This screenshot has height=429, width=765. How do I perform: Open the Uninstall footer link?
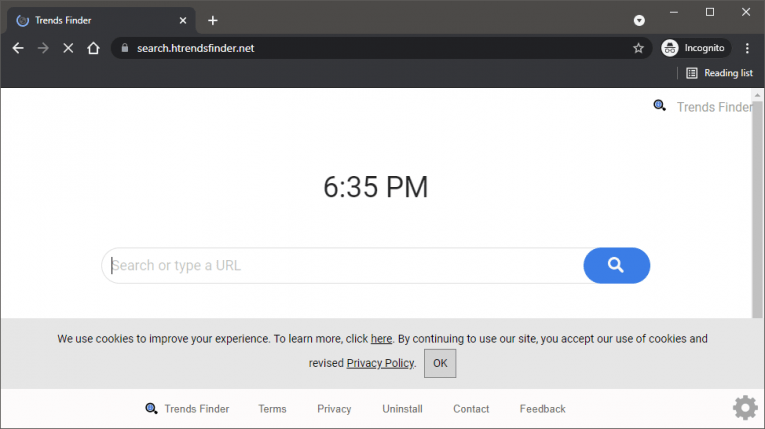pos(402,409)
